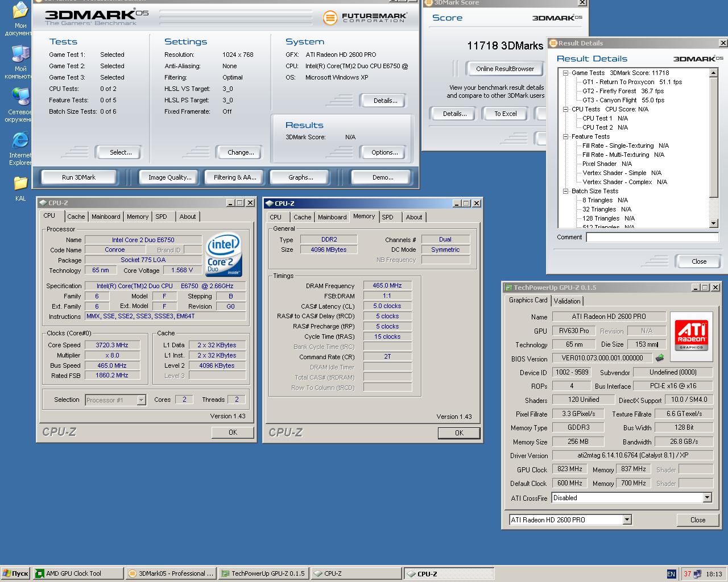728x582 pixels.
Task: Switch to TechPowerUp GPU-Z taskbar item
Action: point(263,574)
